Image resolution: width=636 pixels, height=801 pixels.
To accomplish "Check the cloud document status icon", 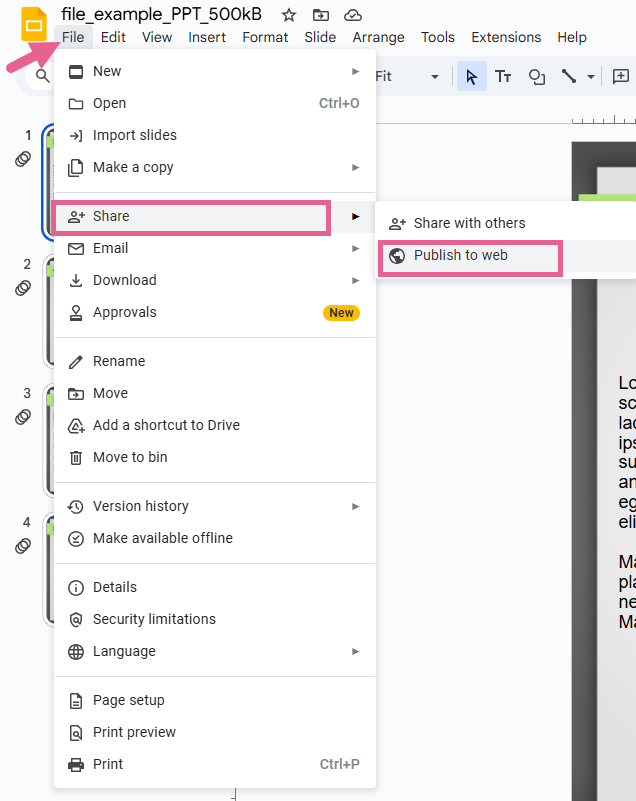I will 352,15.
